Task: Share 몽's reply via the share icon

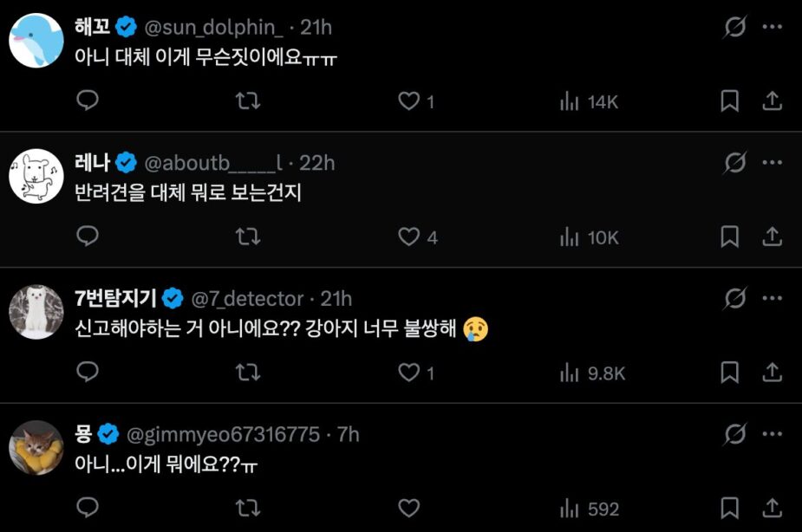Action: 772,509
